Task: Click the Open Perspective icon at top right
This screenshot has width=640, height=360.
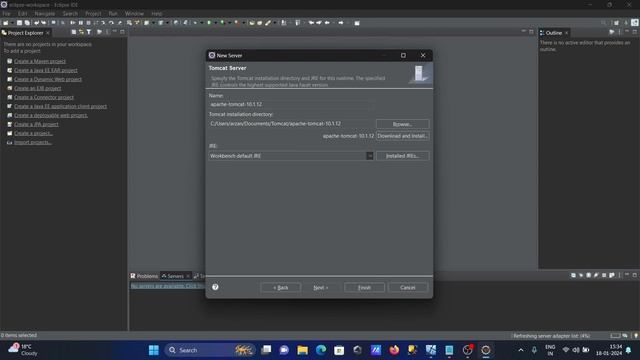Action: coord(616,23)
